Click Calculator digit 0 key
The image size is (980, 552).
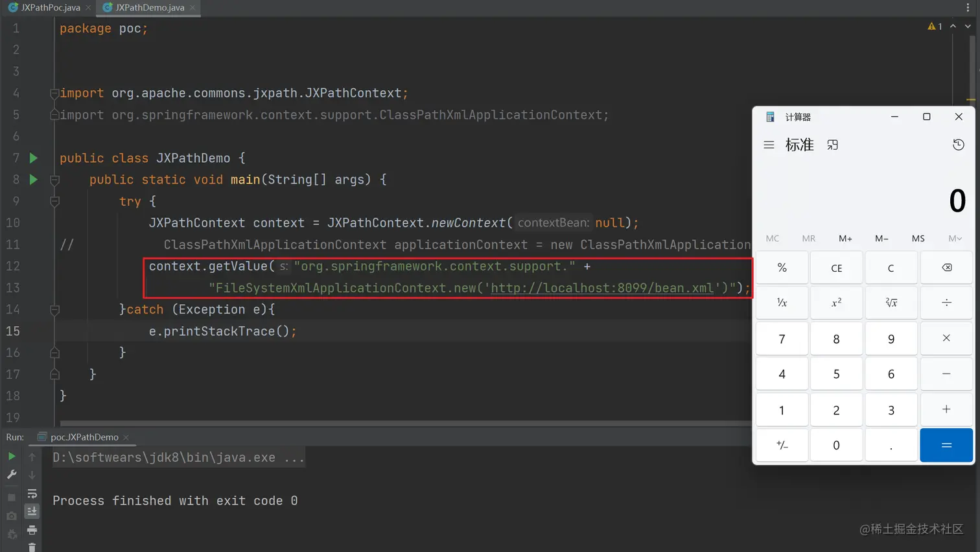(x=837, y=445)
